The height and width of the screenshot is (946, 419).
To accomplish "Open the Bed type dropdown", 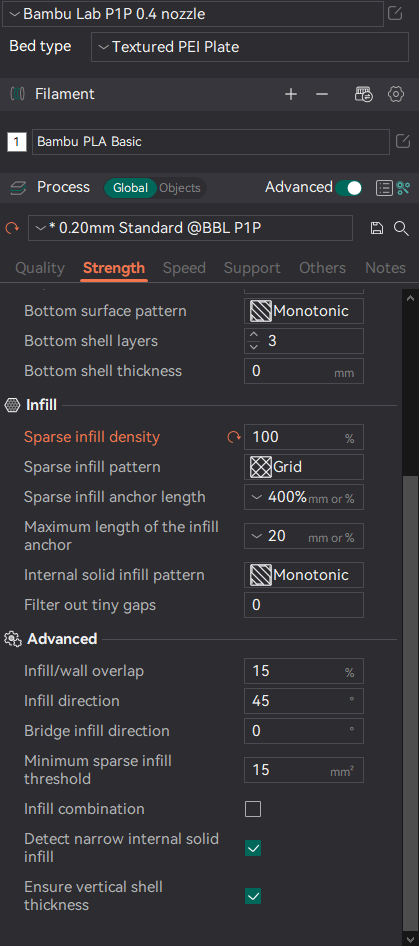I will click(250, 47).
